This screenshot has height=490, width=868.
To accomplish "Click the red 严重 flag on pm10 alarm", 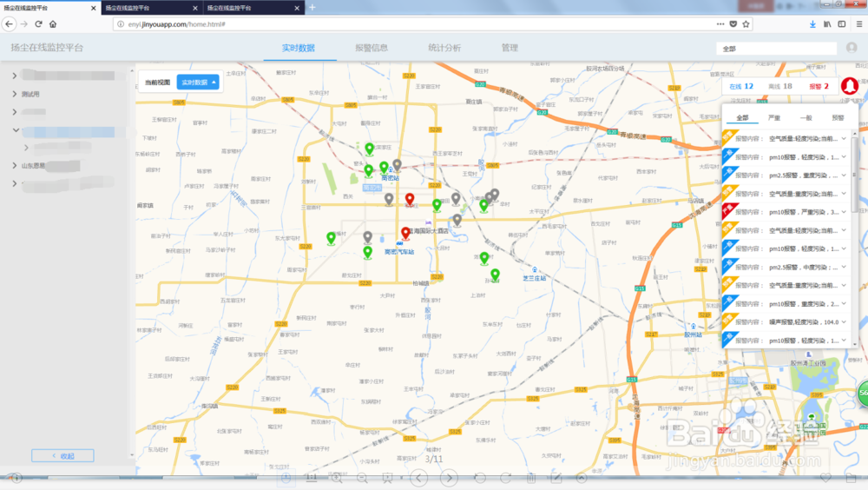I will pos(729,210).
